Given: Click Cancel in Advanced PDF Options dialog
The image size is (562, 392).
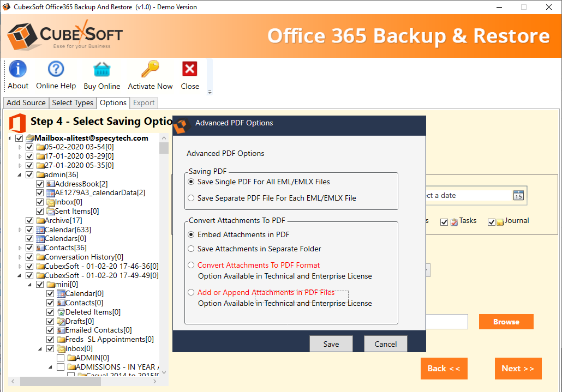Looking at the screenshot, I should 385,344.
